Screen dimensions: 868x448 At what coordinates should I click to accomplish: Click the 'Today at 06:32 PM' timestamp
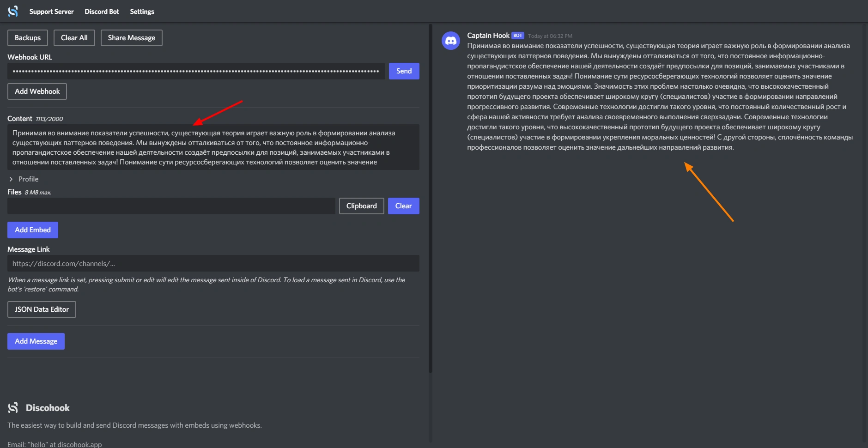click(550, 36)
